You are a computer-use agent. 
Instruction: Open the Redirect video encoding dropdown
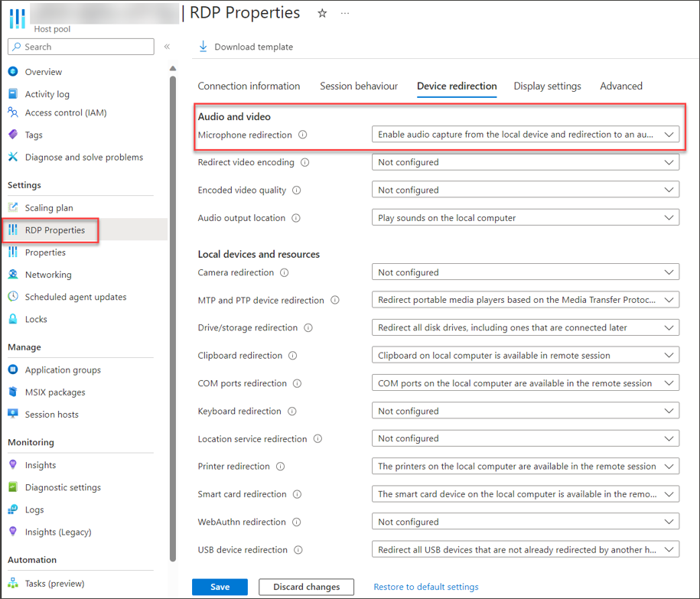[526, 162]
